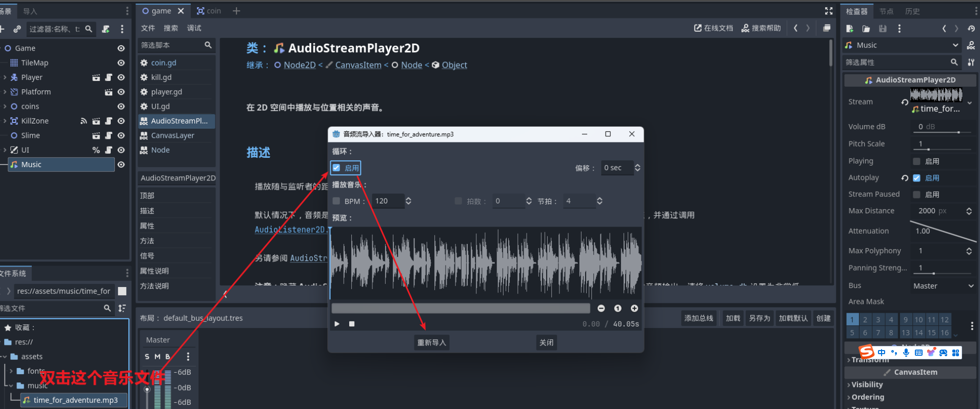Toggle distraction-free fullscreen mode icon
This screenshot has height=409, width=980.
pos(829,11)
